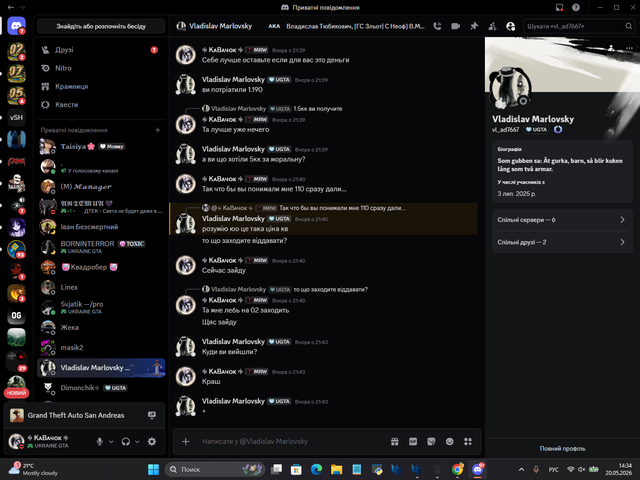Open the Friends tab
Image resolution: width=640 pixels, height=480 pixels.
point(101,50)
